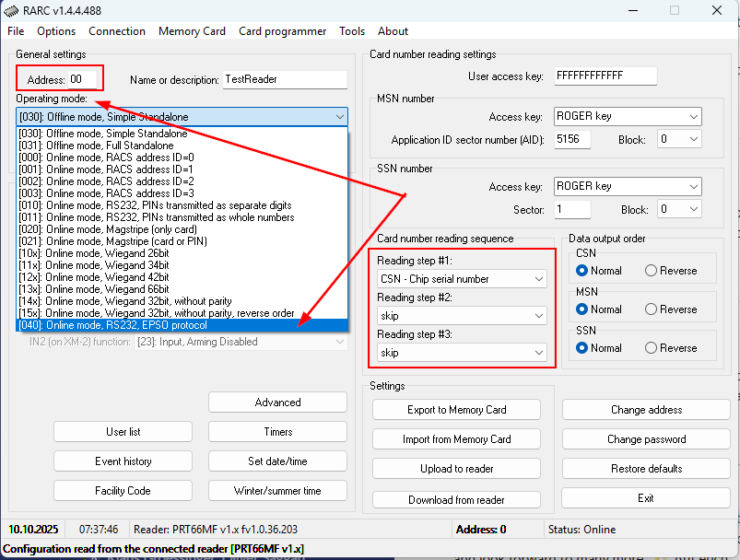740x560 pixels.
Task: Select [031] Offline mode, Full Standalone
Action: tap(182, 146)
